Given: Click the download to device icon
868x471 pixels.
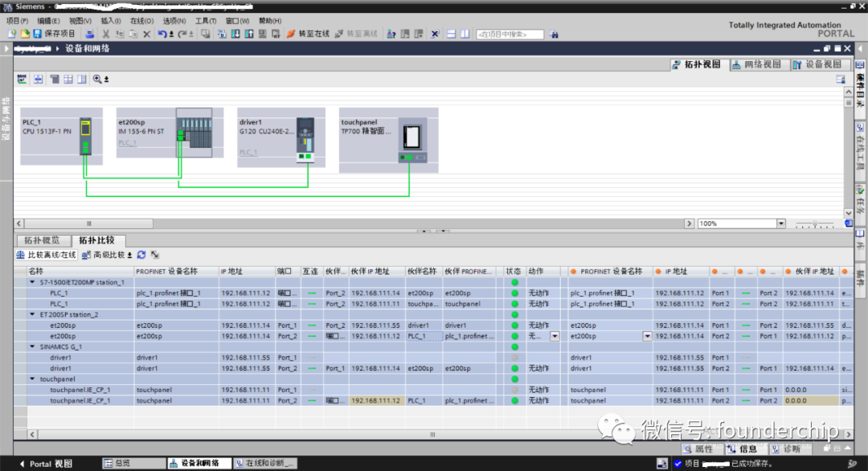Looking at the screenshot, I should (235, 35).
